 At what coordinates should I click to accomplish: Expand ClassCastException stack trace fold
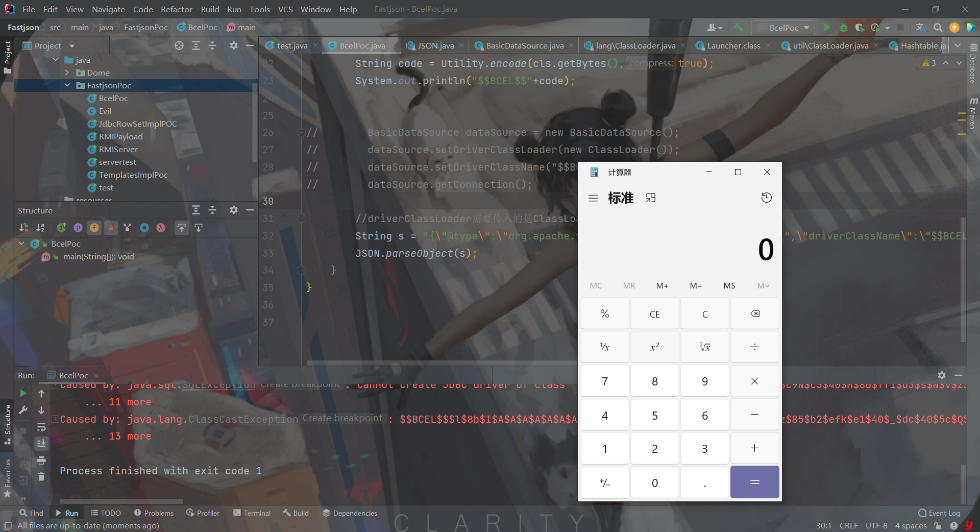(55, 419)
